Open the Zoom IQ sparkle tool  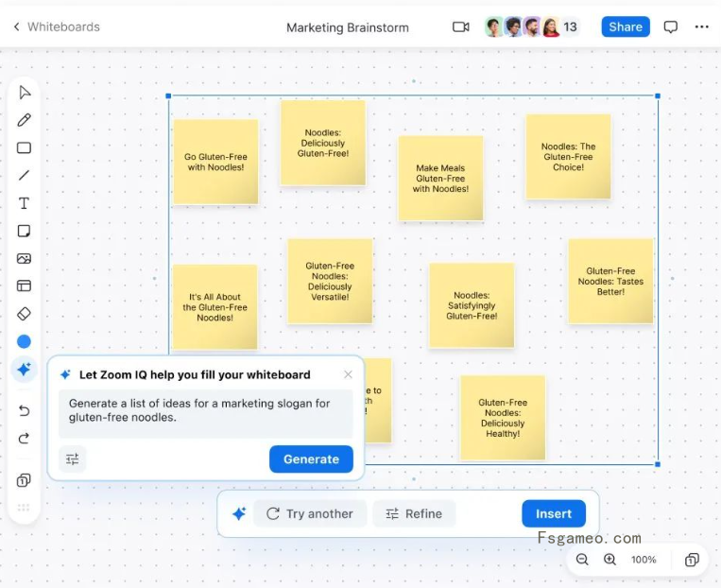pyautogui.click(x=24, y=369)
